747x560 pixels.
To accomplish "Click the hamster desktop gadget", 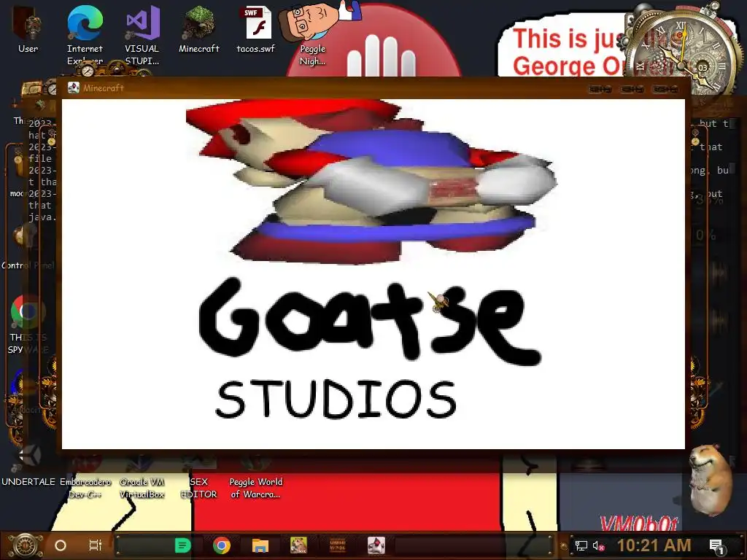I will pyautogui.click(x=710, y=480).
